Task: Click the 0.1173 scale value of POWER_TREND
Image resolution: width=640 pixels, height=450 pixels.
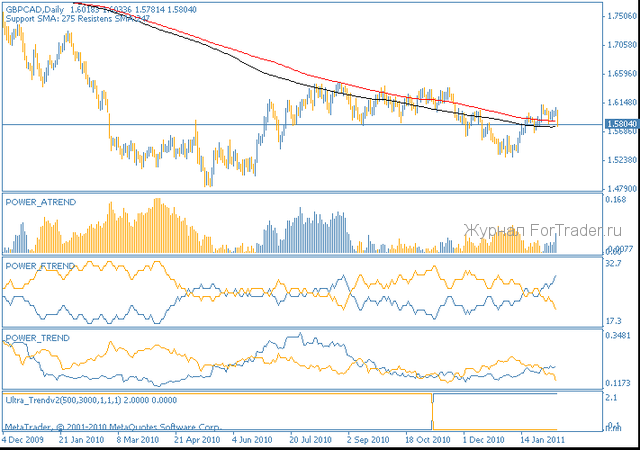Action: 618,383
